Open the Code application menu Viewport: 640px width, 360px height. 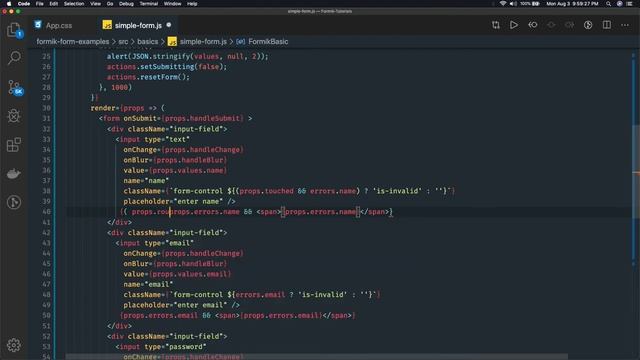click(x=24, y=4)
